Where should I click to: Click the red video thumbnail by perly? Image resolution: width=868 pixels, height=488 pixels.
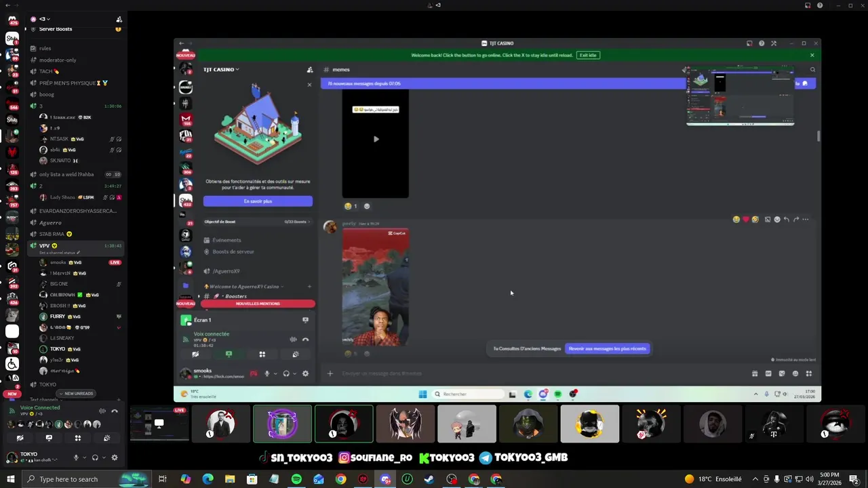376,287
